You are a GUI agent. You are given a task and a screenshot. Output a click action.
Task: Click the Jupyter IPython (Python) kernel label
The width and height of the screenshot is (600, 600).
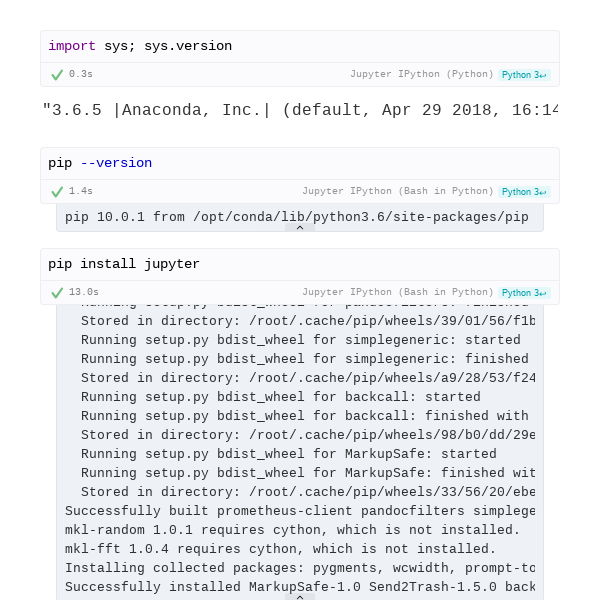(422, 74)
